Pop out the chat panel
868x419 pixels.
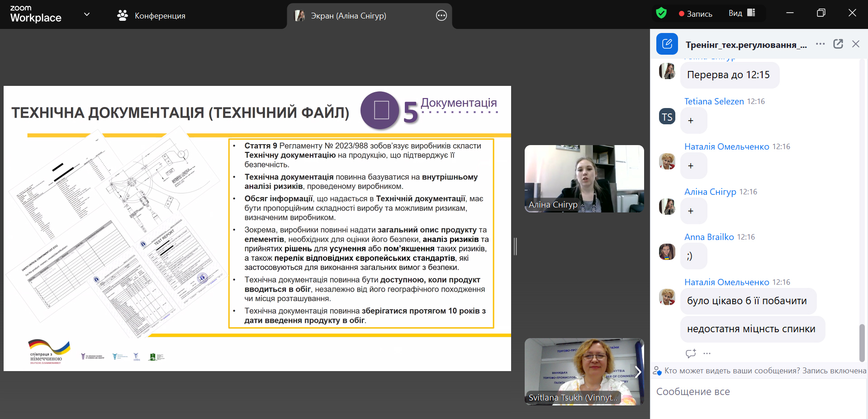pyautogui.click(x=838, y=44)
